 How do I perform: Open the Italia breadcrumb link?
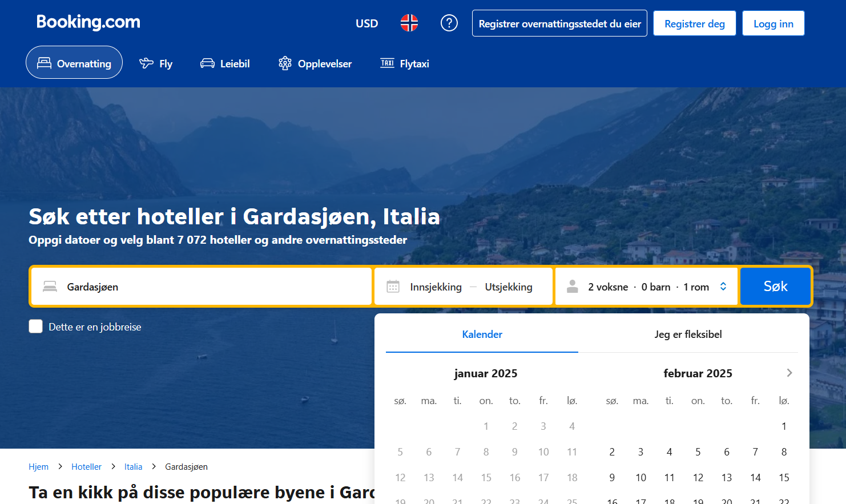[x=133, y=467]
